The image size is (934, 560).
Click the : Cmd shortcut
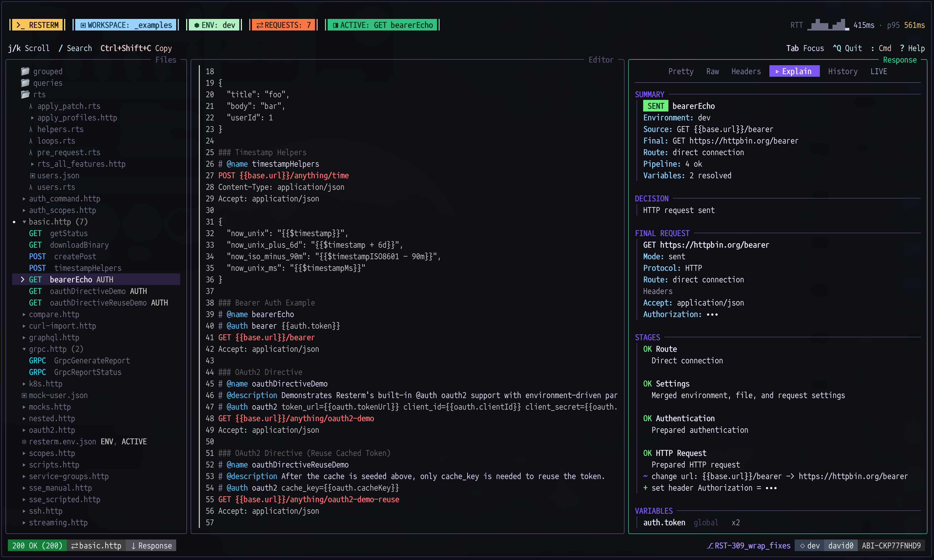point(881,48)
